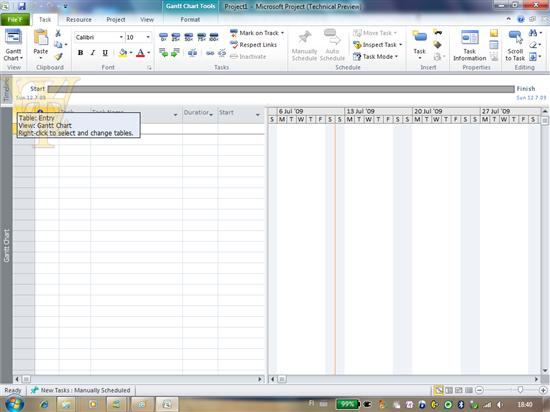Click the Split Task icon
This screenshot has width=550, height=412.
(192, 53)
